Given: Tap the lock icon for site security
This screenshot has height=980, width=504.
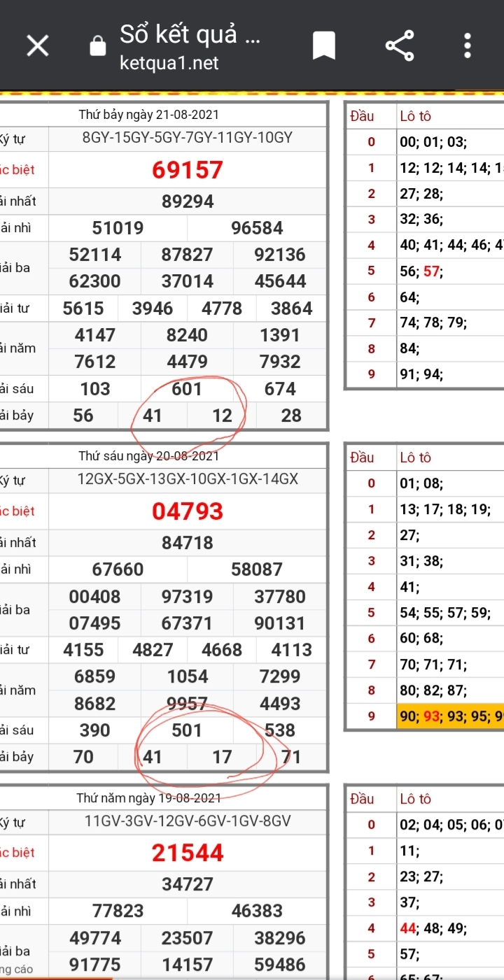Looking at the screenshot, I should (98, 46).
